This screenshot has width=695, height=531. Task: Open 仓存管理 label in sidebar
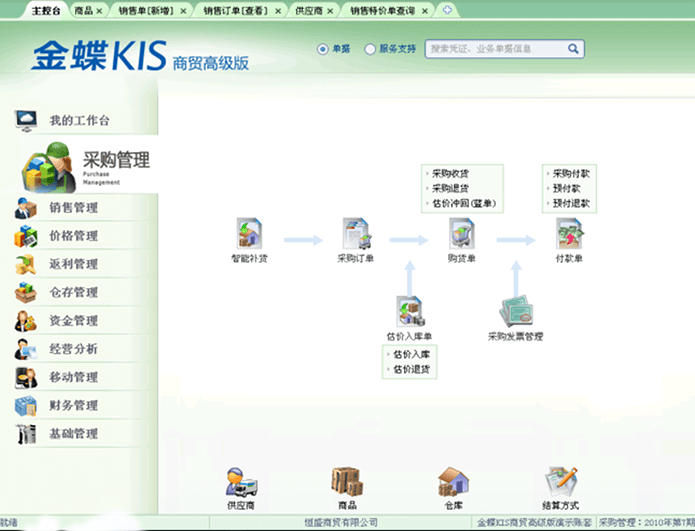74,293
